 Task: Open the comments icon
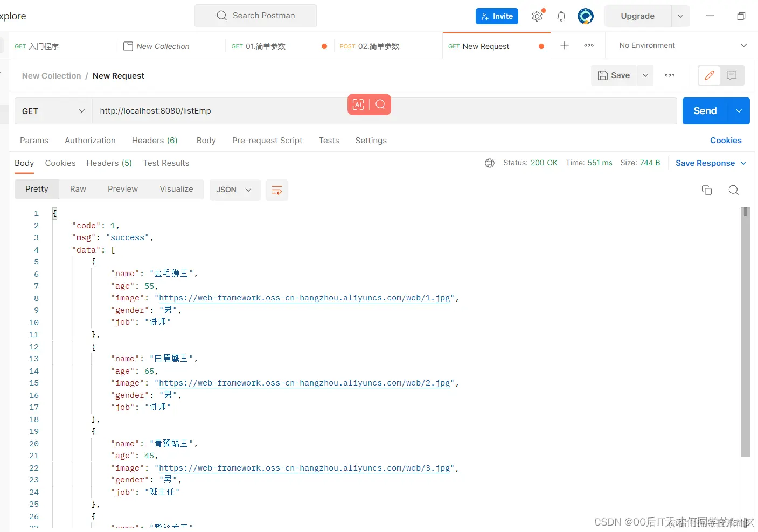(732, 75)
